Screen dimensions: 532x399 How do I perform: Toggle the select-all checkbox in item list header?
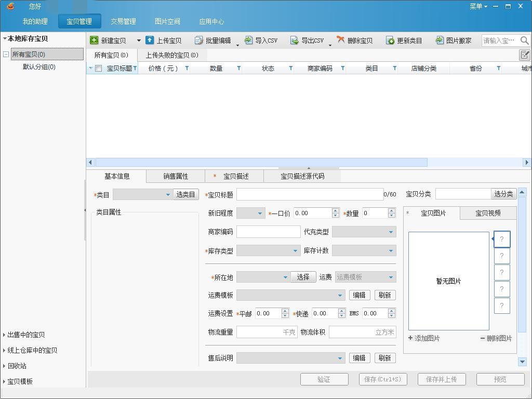[x=98, y=68]
